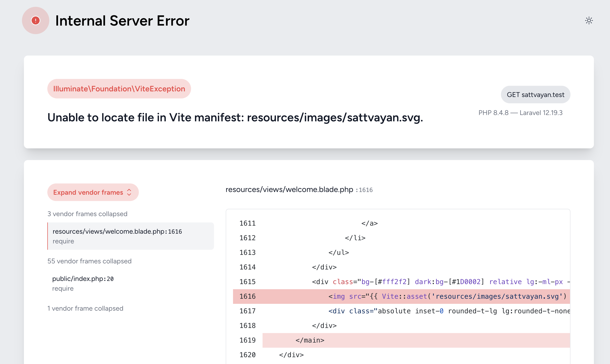Click the GET sattvayan.test badge
Image resolution: width=610 pixels, height=364 pixels.
pos(536,95)
